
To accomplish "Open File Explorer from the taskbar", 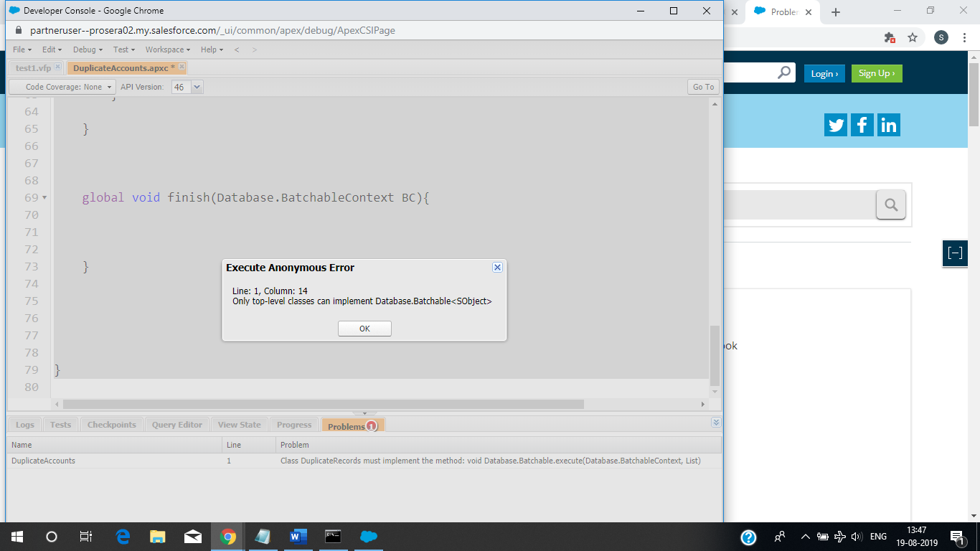I will tap(158, 537).
